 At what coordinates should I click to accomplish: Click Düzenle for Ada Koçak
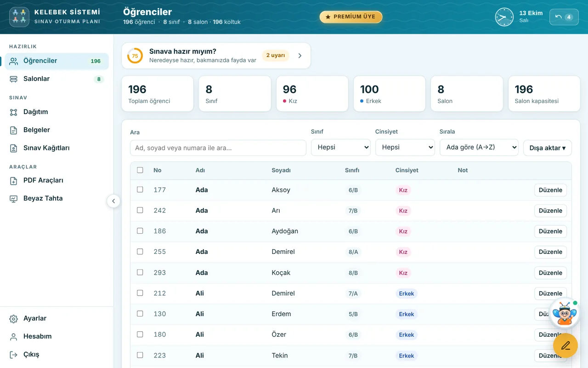coord(550,273)
